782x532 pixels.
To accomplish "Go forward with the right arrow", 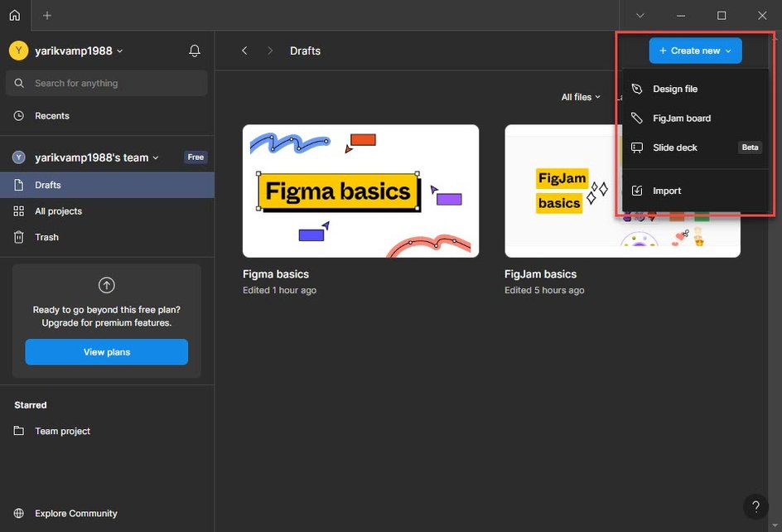I will click(270, 51).
